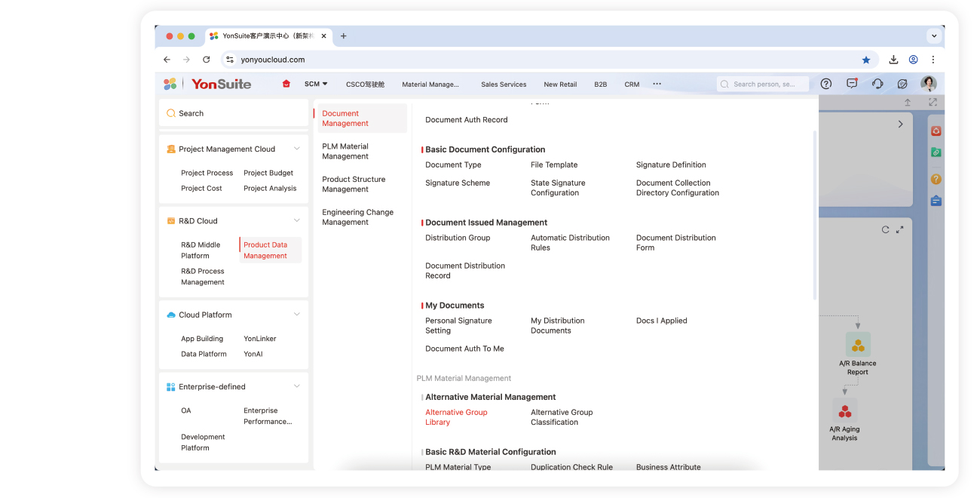The height and width of the screenshot is (498, 980).
Task: Open the help question mark icon in header
Action: coord(826,84)
